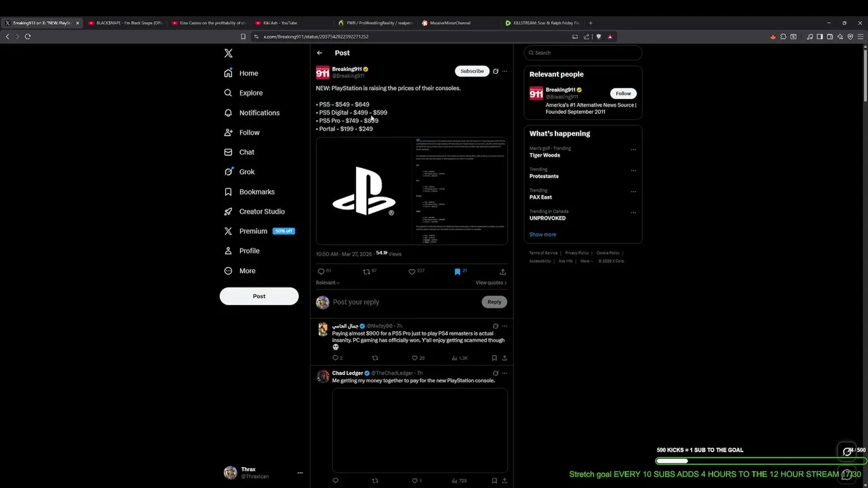Open options dots for PAX East trend
Screen dimensions: 868x488
tap(633, 192)
